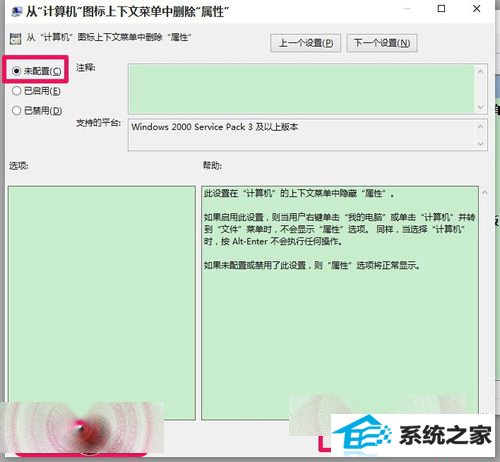Click the supported platform text box

coord(302,135)
